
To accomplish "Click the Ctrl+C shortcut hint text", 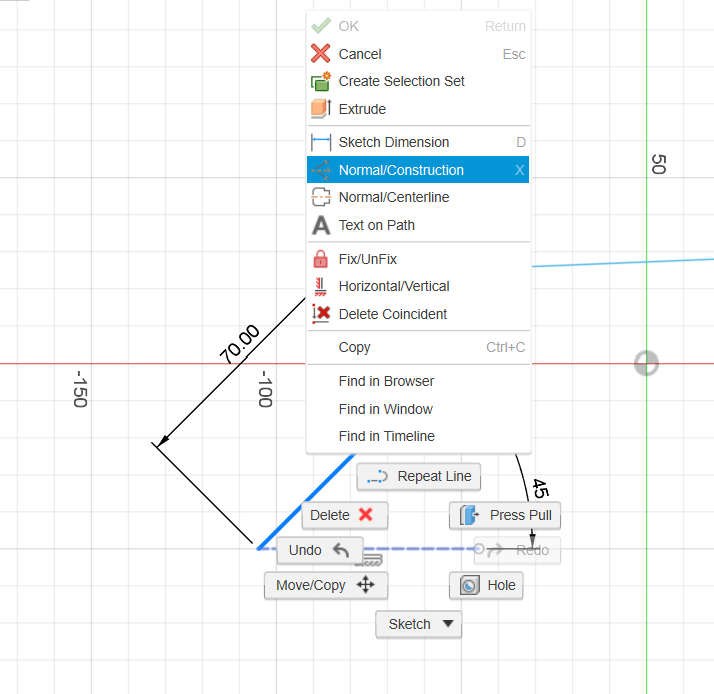I will tap(505, 347).
